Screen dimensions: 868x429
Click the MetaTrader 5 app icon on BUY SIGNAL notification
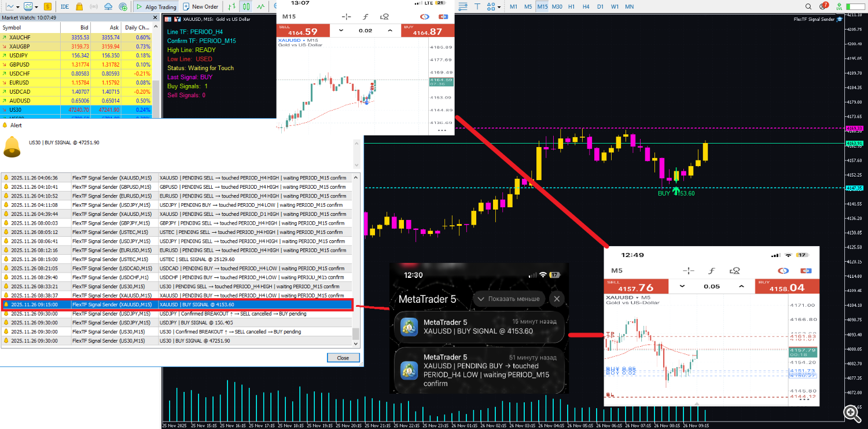(x=410, y=327)
